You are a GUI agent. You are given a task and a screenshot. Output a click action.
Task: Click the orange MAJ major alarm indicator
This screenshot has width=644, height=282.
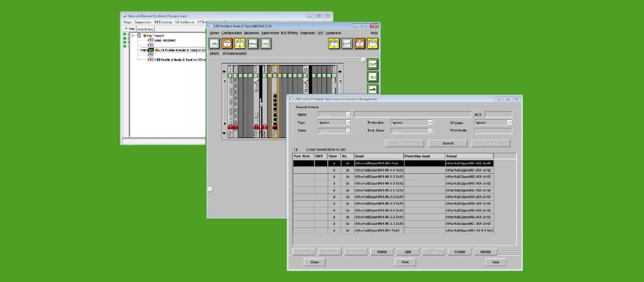[227, 43]
